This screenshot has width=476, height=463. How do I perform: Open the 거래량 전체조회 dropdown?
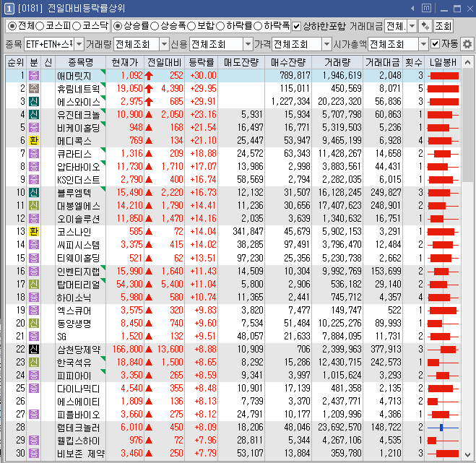[x=164, y=44]
